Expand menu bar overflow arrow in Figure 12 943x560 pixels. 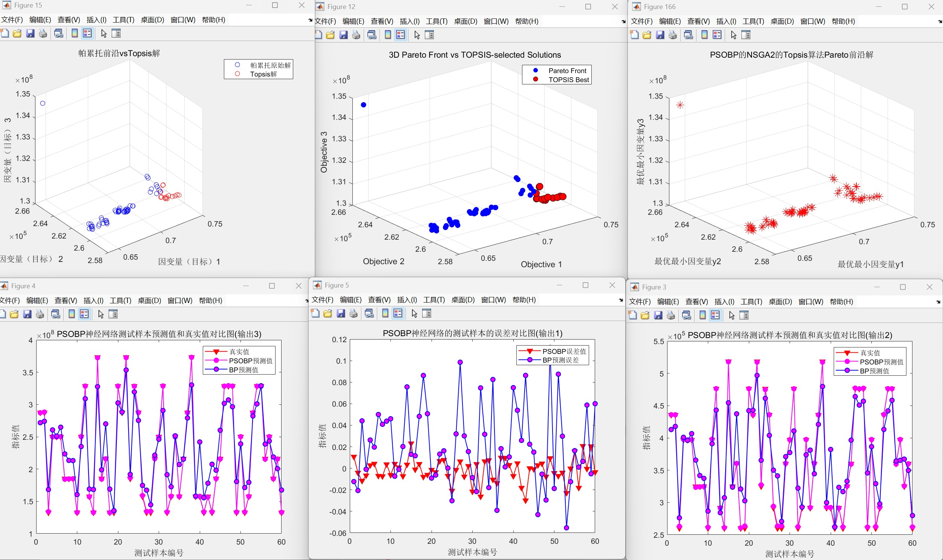coord(623,22)
